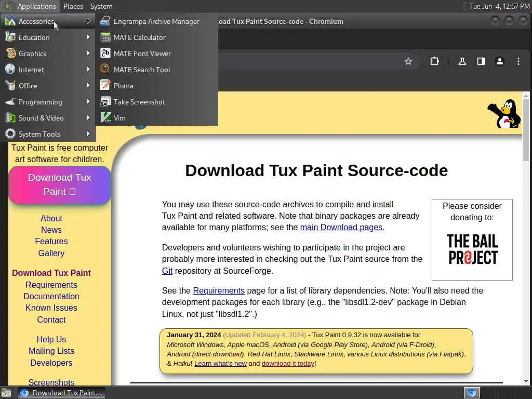The image size is (532, 399).
Task: Click the screenshot camera icon
Action: pyautogui.click(x=105, y=101)
